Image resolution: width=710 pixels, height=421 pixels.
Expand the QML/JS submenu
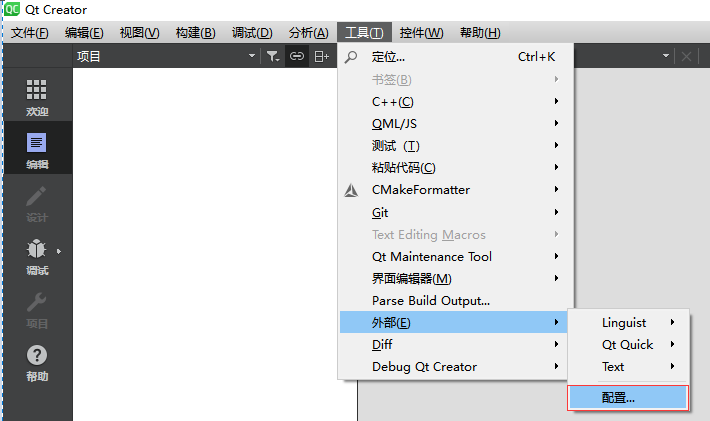pos(456,124)
